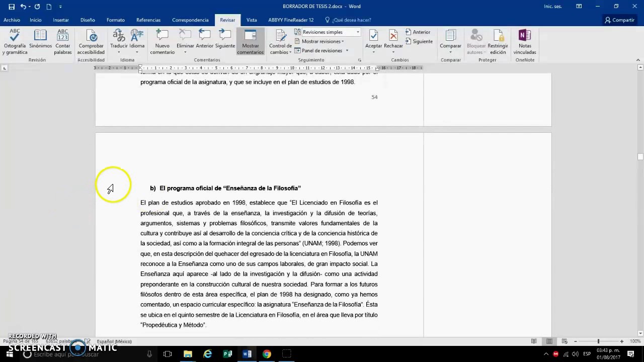Expand Aceptar dropdown arrow

[x=373, y=52]
